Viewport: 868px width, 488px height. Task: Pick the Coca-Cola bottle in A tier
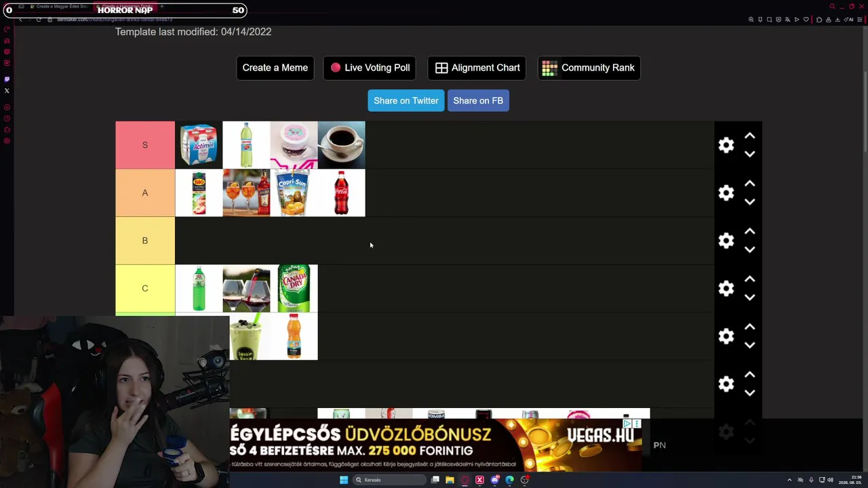[x=341, y=192]
